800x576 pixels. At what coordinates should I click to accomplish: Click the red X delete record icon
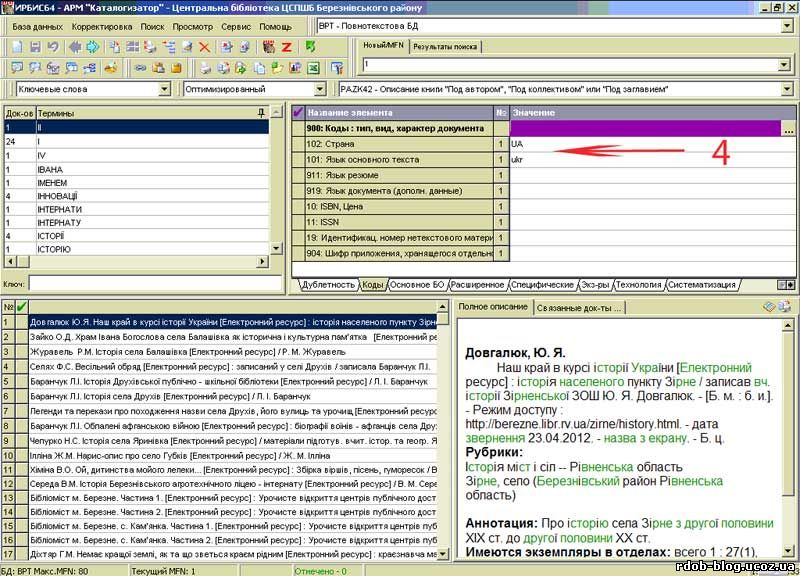(205, 47)
